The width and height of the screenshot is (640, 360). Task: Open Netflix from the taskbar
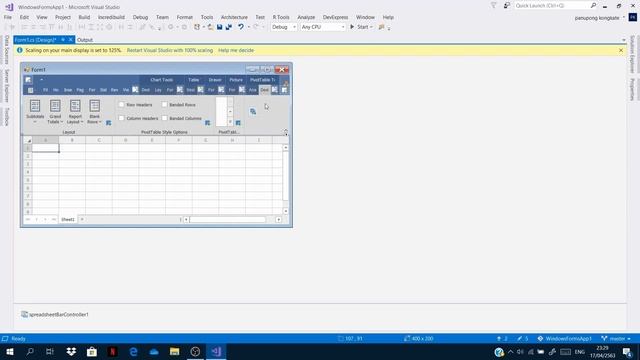pos(113,351)
